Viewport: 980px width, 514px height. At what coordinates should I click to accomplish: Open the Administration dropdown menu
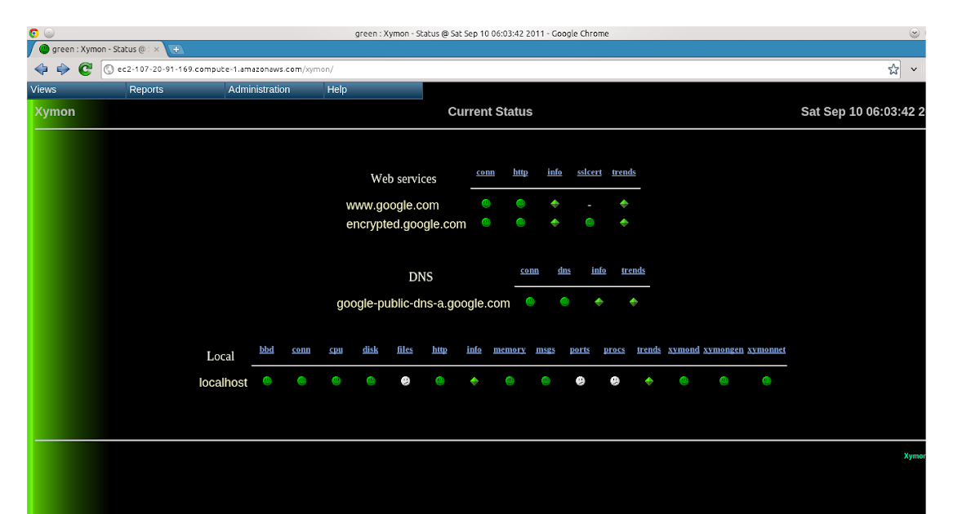258,90
